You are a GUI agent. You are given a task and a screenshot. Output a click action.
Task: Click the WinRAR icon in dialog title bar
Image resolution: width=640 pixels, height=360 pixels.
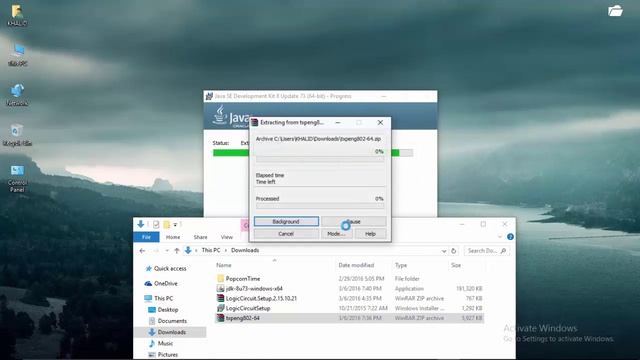point(255,122)
